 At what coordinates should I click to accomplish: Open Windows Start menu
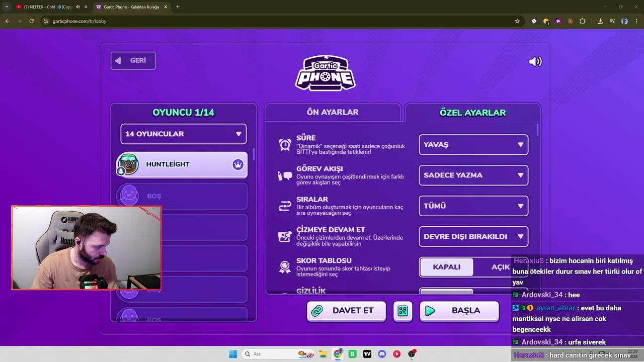[233, 354]
